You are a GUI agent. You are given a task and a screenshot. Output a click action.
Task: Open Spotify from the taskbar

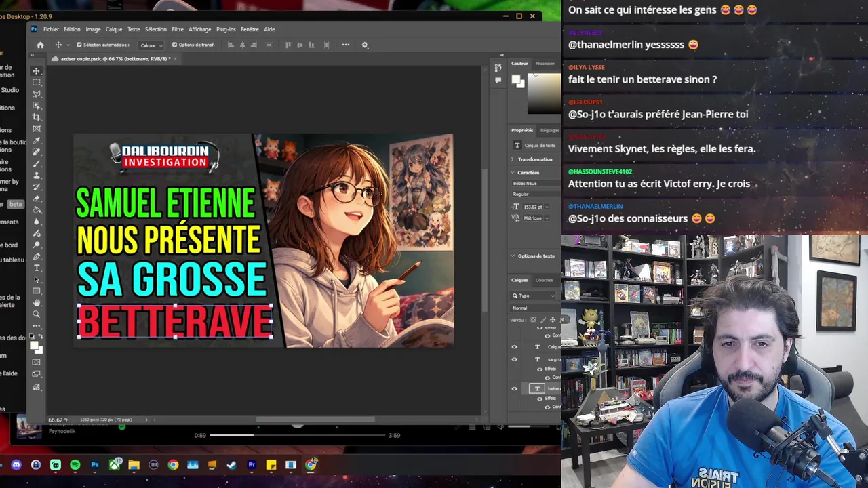pos(75,465)
